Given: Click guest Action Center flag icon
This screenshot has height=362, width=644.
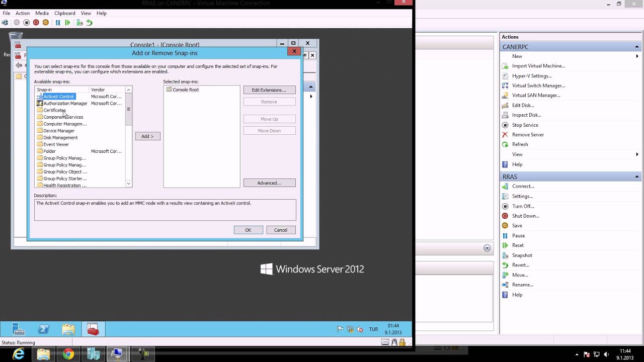Looking at the screenshot, I should tap(340, 329).
